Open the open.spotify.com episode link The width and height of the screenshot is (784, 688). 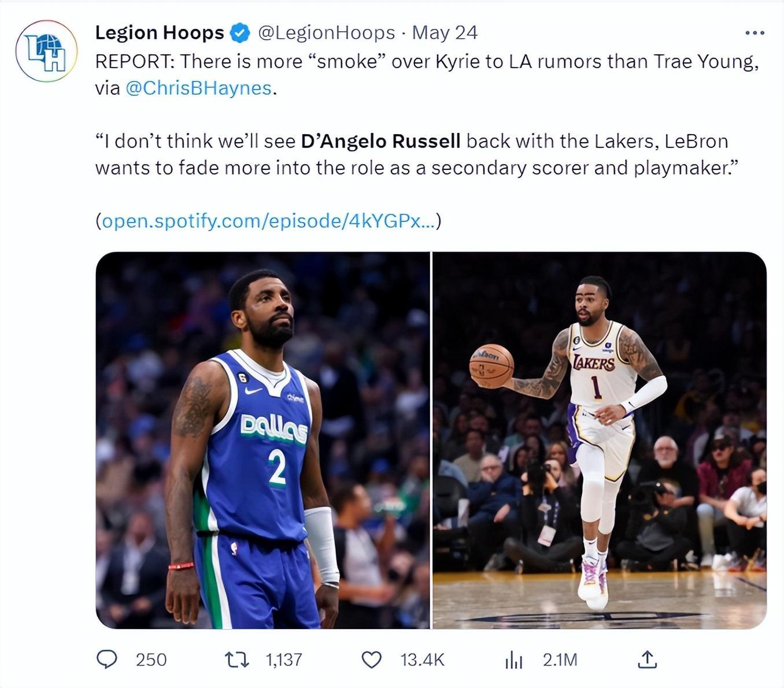(268, 220)
